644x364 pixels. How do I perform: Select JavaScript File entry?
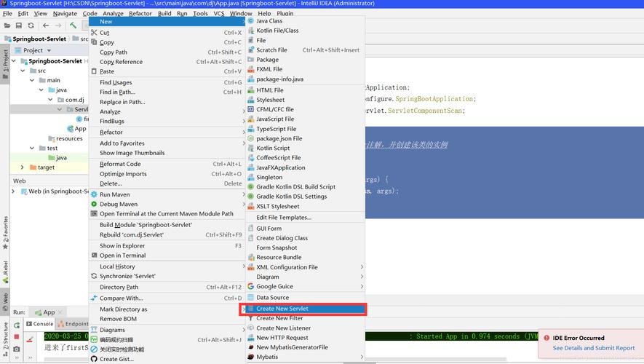point(305,119)
